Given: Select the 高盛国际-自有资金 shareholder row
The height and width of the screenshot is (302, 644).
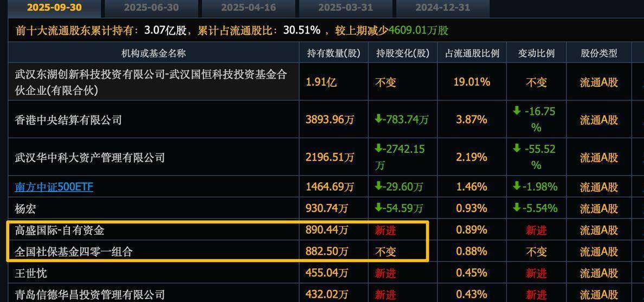Looking at the screenshot, I should click(60, 230).
